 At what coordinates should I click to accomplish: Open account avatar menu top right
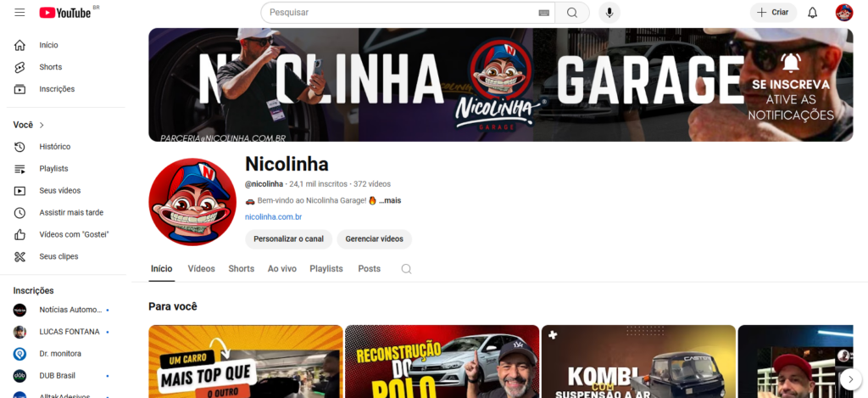pyautogui.click(x=844, y=12)
